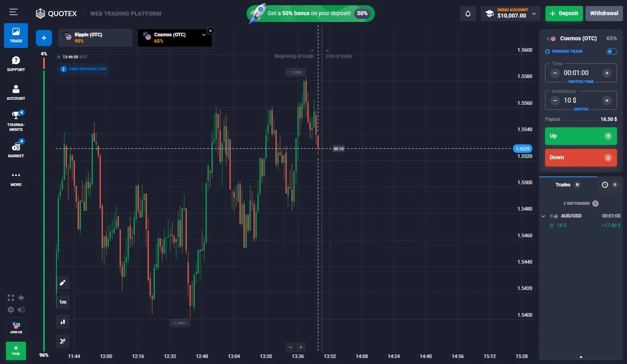Viewport: 627px width, 364px height.
Task: Zoom in the chart with plus
Action: click(x=301, y=347)
